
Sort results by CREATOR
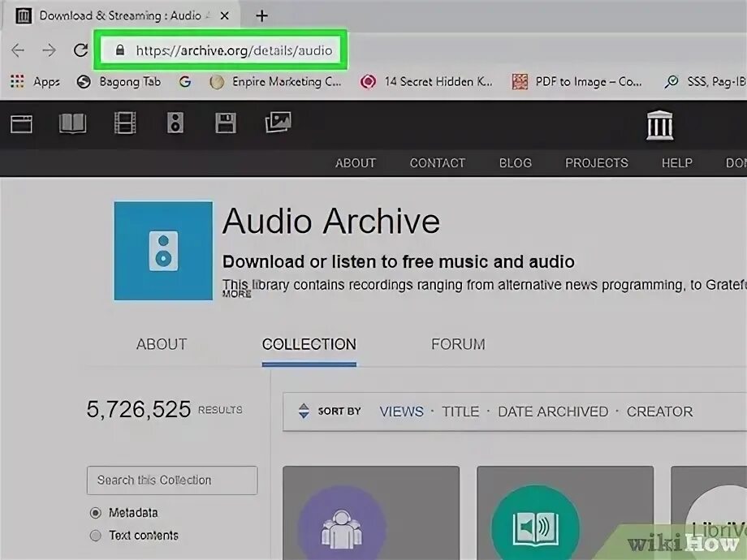pyautogui.click(x=660, y=412)
